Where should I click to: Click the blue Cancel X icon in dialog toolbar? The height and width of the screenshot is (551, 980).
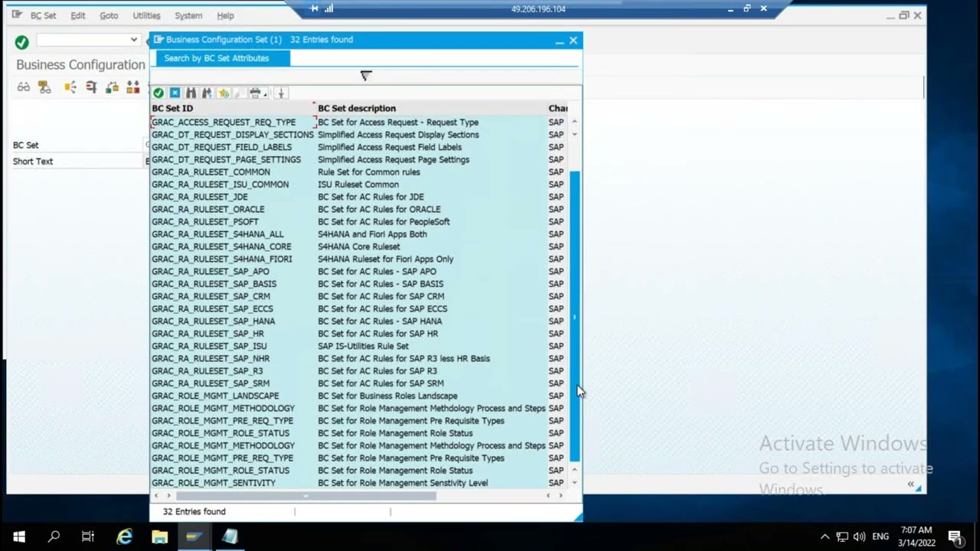click(175, 93)
